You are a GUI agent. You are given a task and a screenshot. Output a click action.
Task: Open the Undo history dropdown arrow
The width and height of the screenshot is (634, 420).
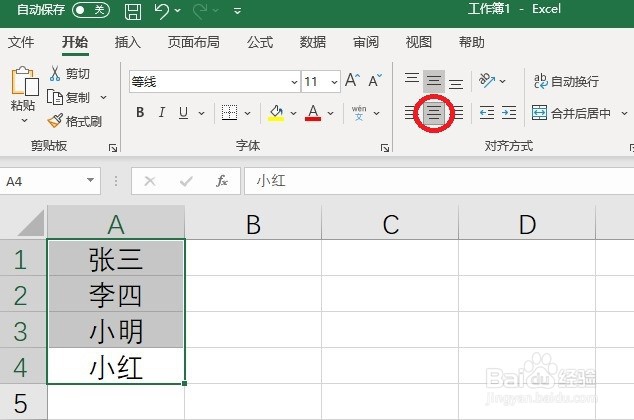178,11
